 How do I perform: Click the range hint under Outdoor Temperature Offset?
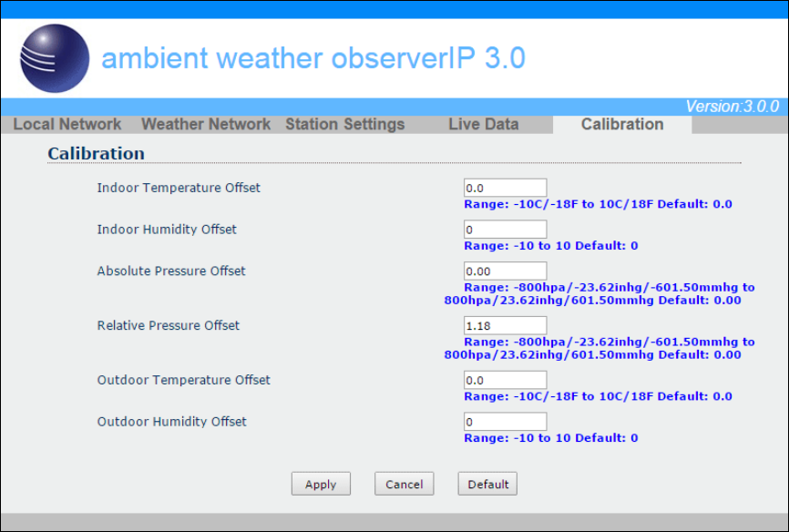tap(598, 396)
